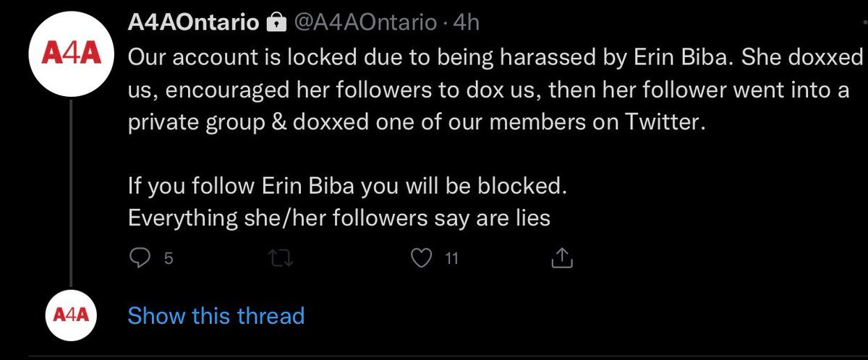
Task: Click the line starting "Our account is locked"
Action: click(x=495, y=57)
